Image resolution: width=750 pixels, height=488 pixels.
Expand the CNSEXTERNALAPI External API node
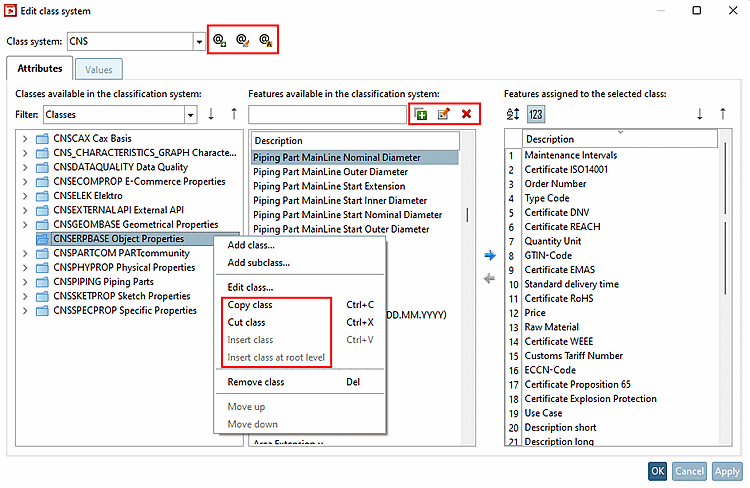click(x=25, y=211)
